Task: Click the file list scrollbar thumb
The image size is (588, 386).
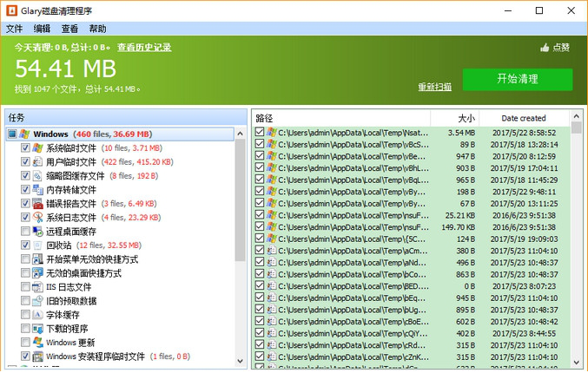Action: coord(577,128)
